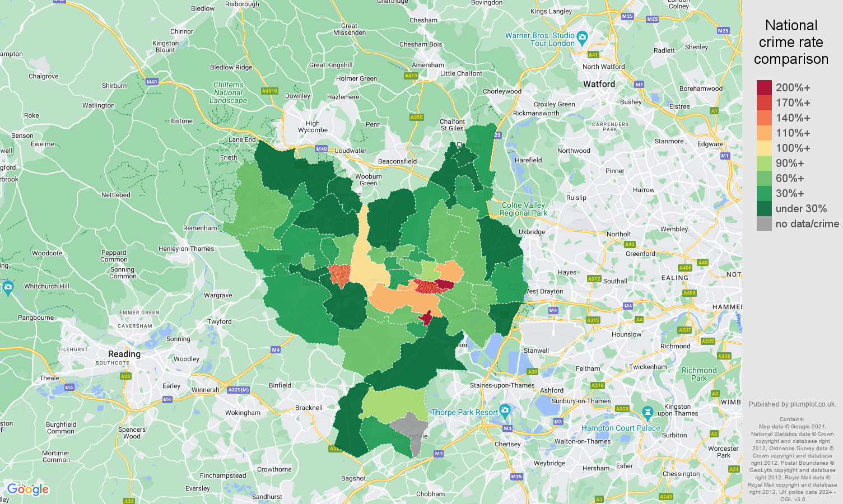Click the Bagshot label
This screenshot has height=504, width=843.
[x=353, y=478]
